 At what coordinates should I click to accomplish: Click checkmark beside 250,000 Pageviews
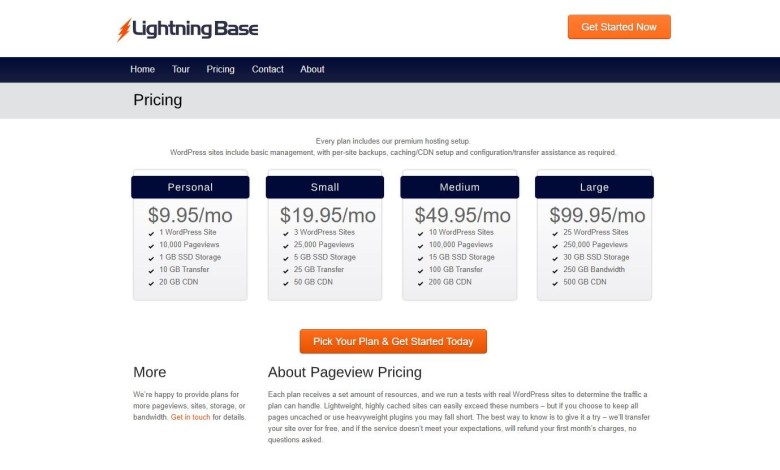pyautogui.click(x=555, y=246)
